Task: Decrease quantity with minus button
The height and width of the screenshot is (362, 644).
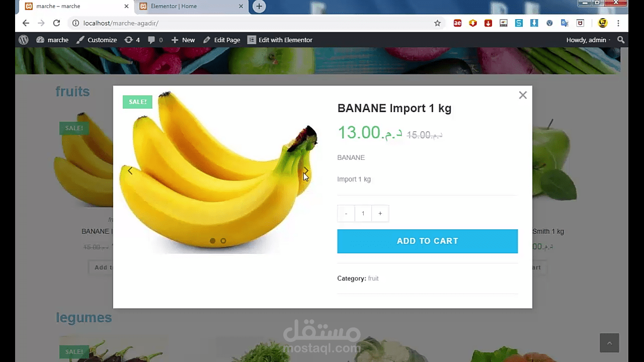Action: coord(346,213)
